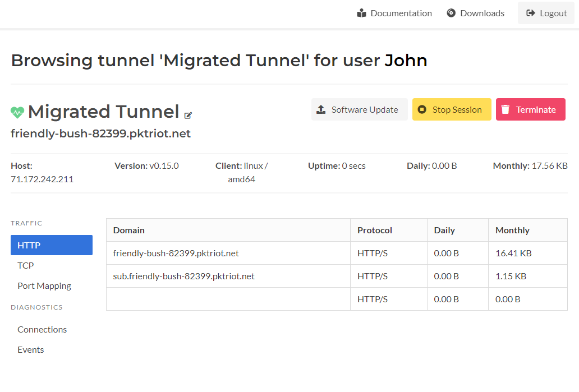
Task: Click the heartbeat status icon beside 'Migrated Tunnel'
Action: click(x=17, y=111)
